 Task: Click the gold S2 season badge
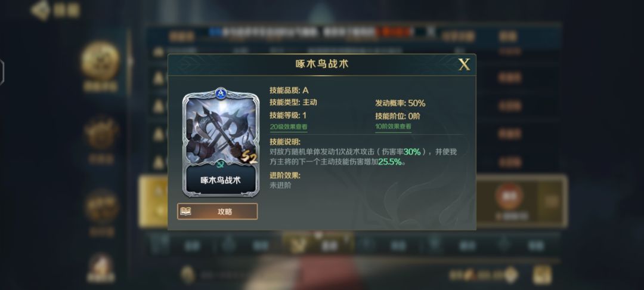(249, 158)
